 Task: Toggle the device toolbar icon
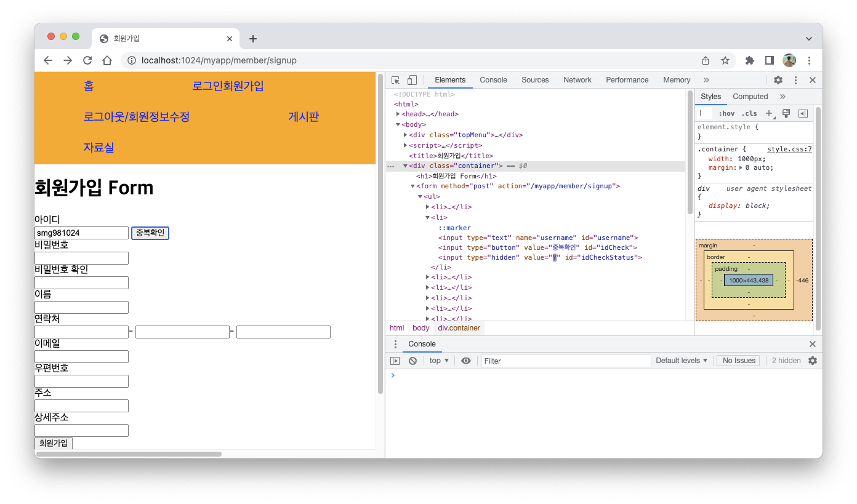(412, 80)
